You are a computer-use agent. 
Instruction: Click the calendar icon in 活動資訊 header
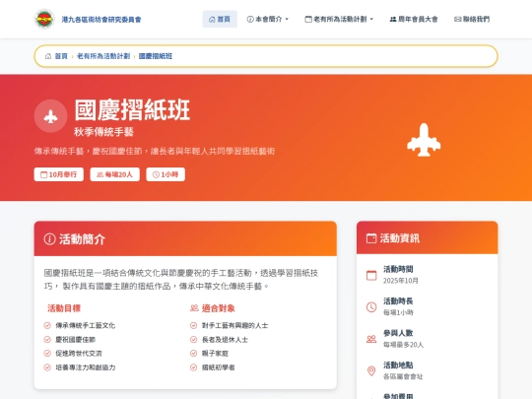[371, 238]
